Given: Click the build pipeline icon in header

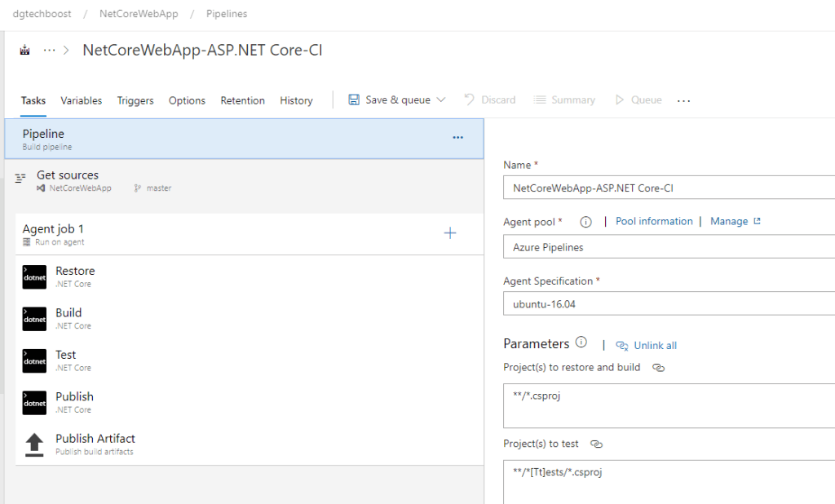Looking at the screenshot, I should coord(24,51).
